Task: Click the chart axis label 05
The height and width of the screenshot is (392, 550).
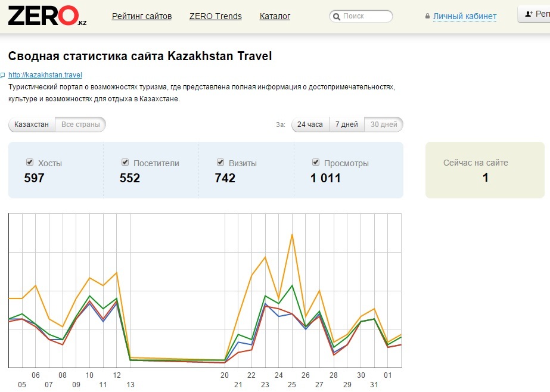Action: click(x=21, y=385)
